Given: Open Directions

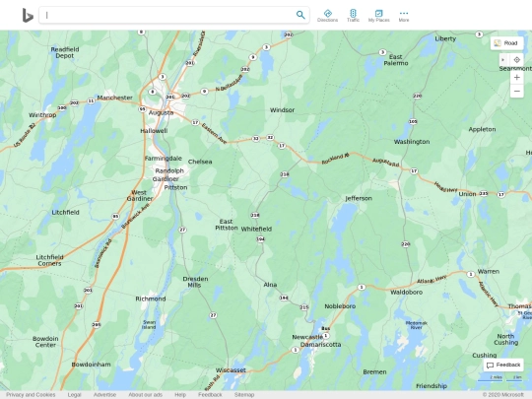Looking at the screenshot, I should (327, 16).
